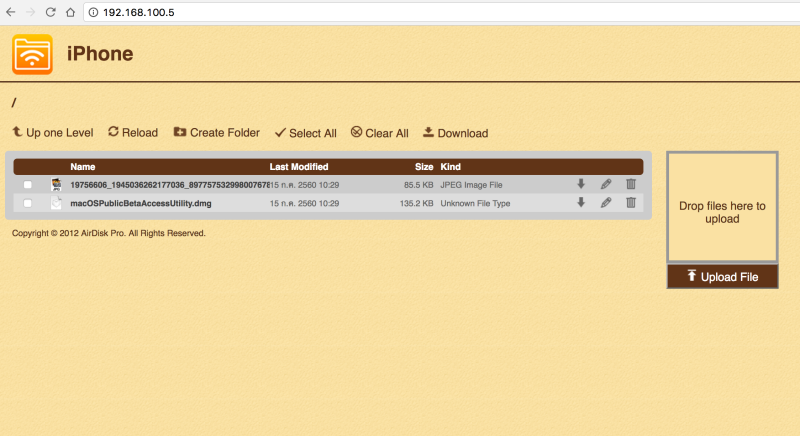Open file 19756606_1945036262177036 JPEG
This screenshot has width=800, height=436.
tap(170, 185)
